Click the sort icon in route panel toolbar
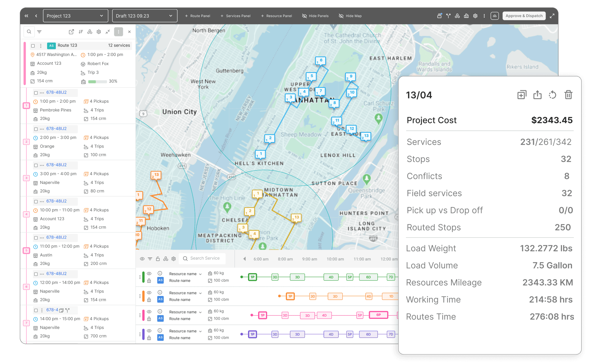This screenshot has height=364, width=594. [x=81, y=32]
